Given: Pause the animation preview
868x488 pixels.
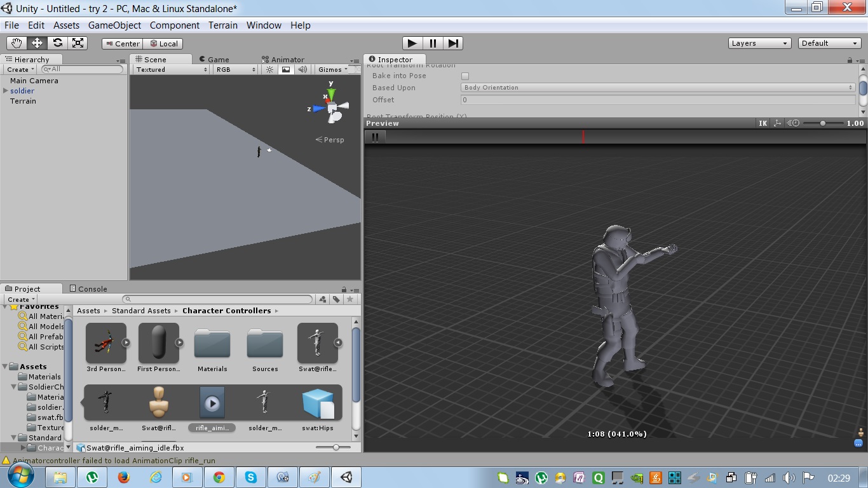Looking at the screenshot, I should pyautogui.click(x=375, y=137).
